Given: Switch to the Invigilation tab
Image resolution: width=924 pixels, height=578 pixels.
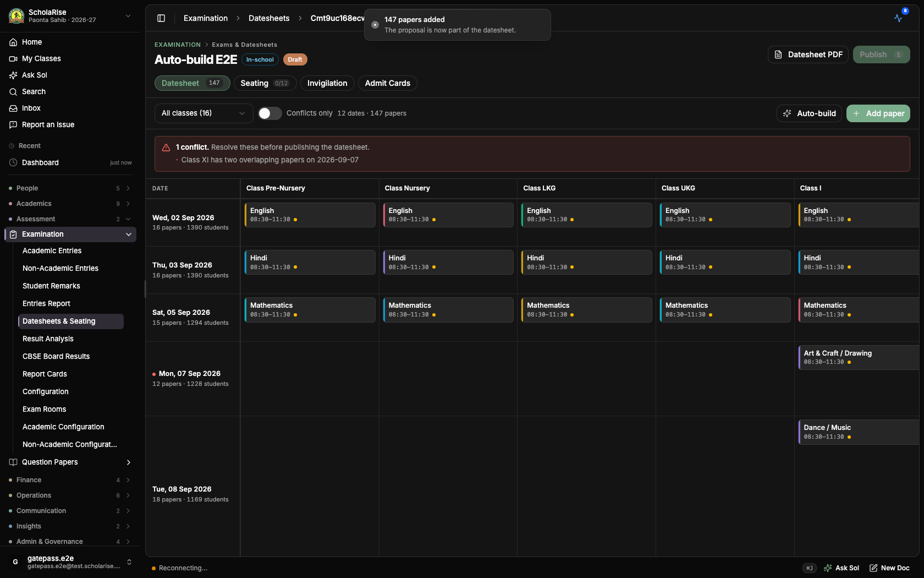Looking at the screenshot, I should 327,83.
